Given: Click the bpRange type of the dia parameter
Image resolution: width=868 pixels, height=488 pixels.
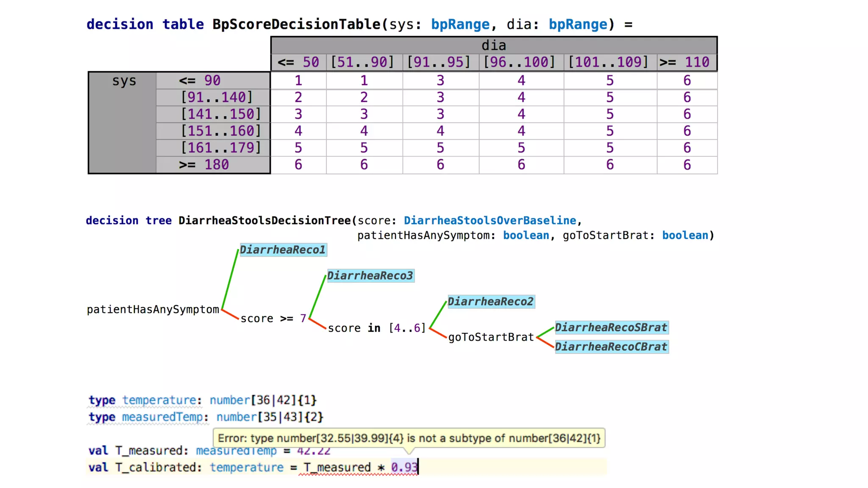Looking at the screenshot, I should 578,25.
